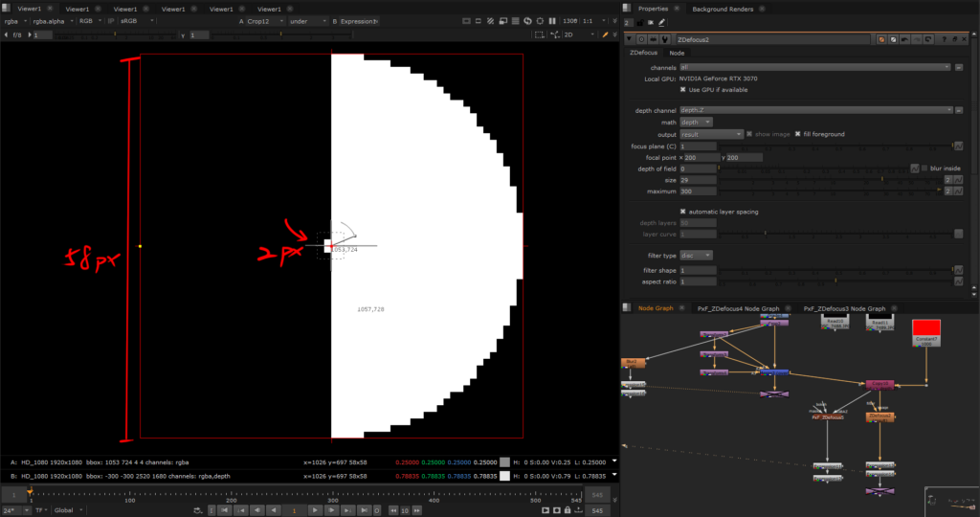
Task: Toggle automatic layer spacing checkbox
Action: pyautogui.click(x=682, y=212)
